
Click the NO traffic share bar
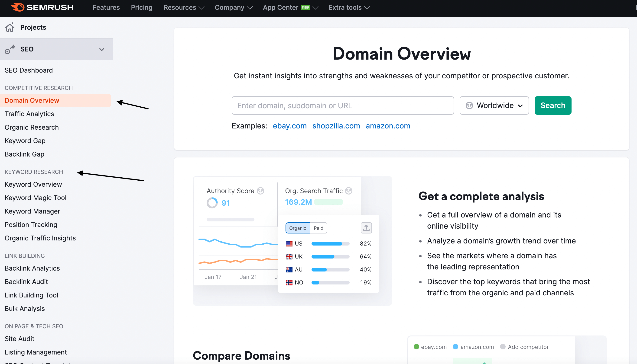pos(330,282)
